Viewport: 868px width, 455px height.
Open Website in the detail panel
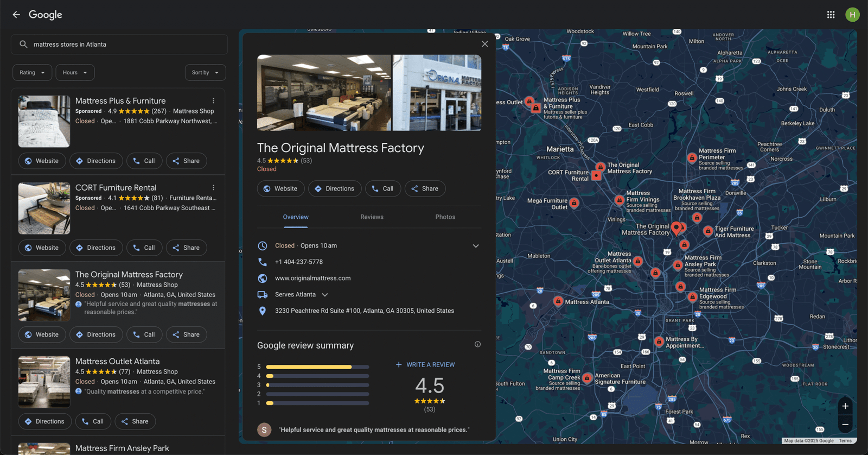(281, 189)
